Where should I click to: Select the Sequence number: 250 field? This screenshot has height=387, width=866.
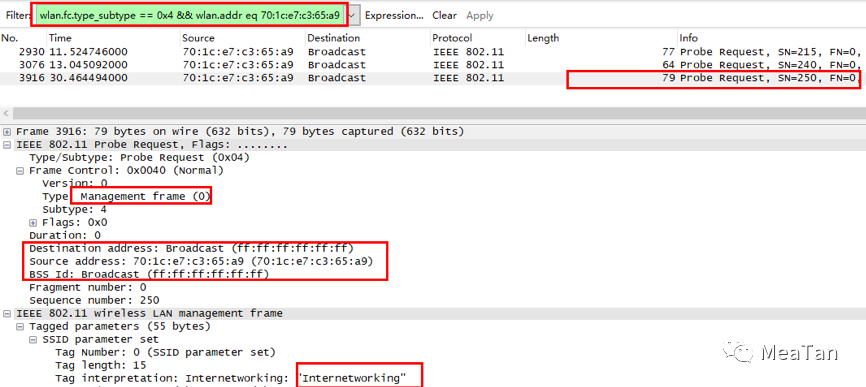click(94, 300)
